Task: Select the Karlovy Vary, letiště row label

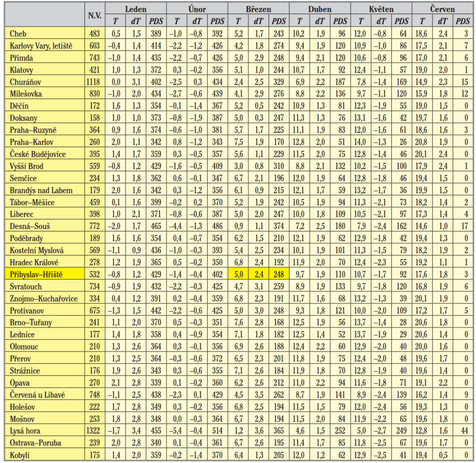Action: point(41,46)
